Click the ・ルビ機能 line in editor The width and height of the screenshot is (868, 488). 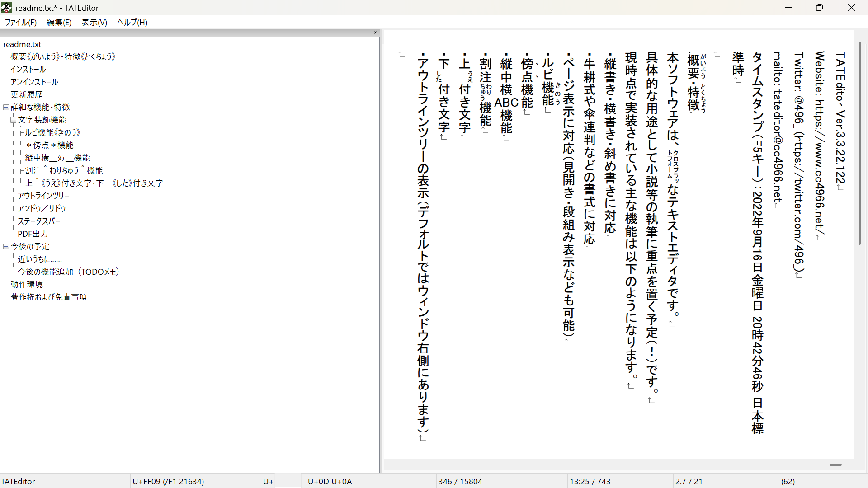coord(548,80)
